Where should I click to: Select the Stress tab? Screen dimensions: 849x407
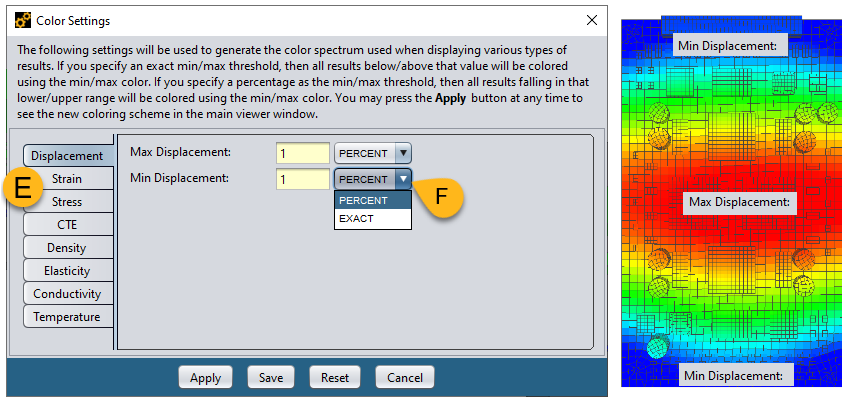pos(67,202)
